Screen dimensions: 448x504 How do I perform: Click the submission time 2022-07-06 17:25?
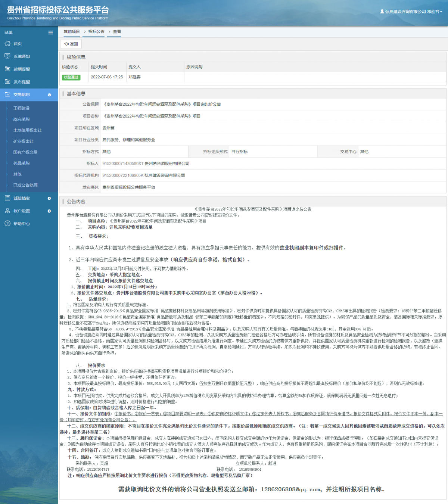pos(107,77)
